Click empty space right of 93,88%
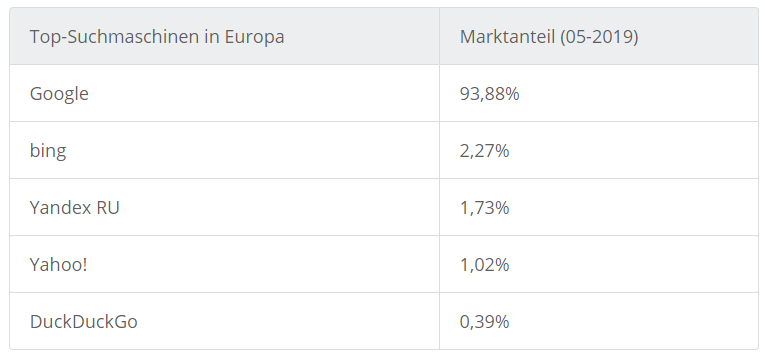 click(634, 93)
